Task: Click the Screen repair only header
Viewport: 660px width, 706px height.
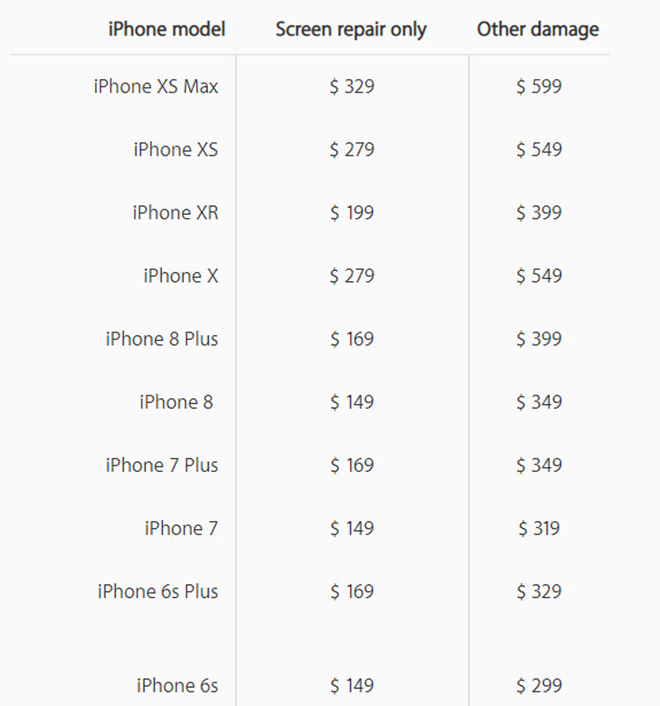Action: tap(351, 30)
